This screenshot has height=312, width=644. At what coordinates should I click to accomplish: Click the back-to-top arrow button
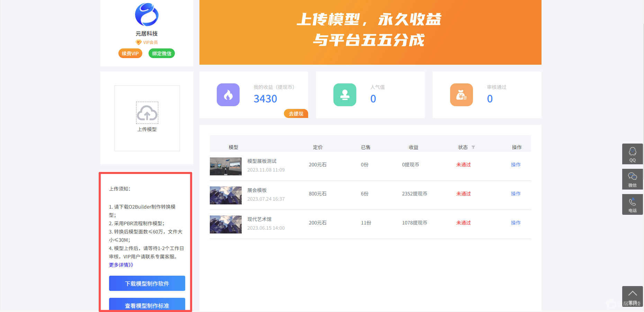tap(633, 296)
